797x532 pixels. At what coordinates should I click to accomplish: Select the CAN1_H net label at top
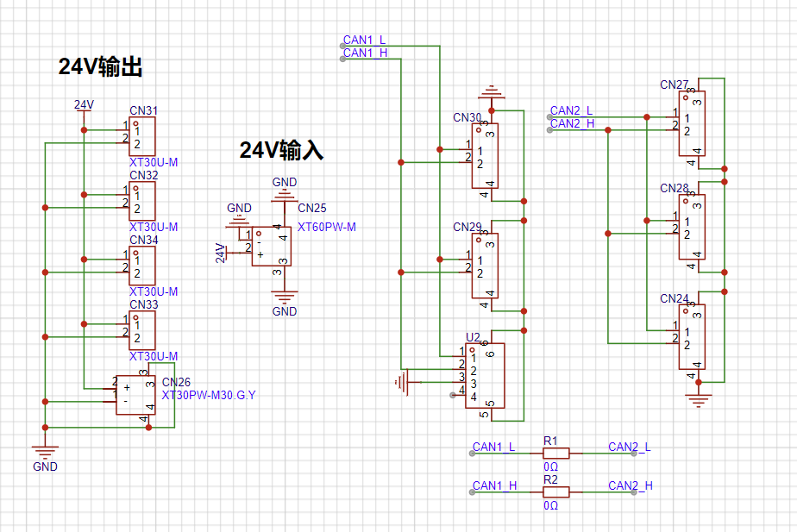365,53
